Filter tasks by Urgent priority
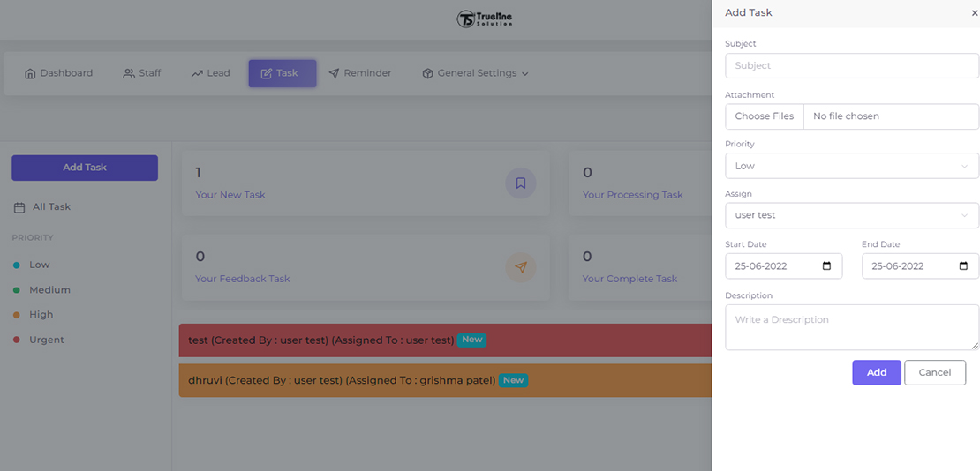Viewport: 980px width, 471px height. [x=47, y=340]
